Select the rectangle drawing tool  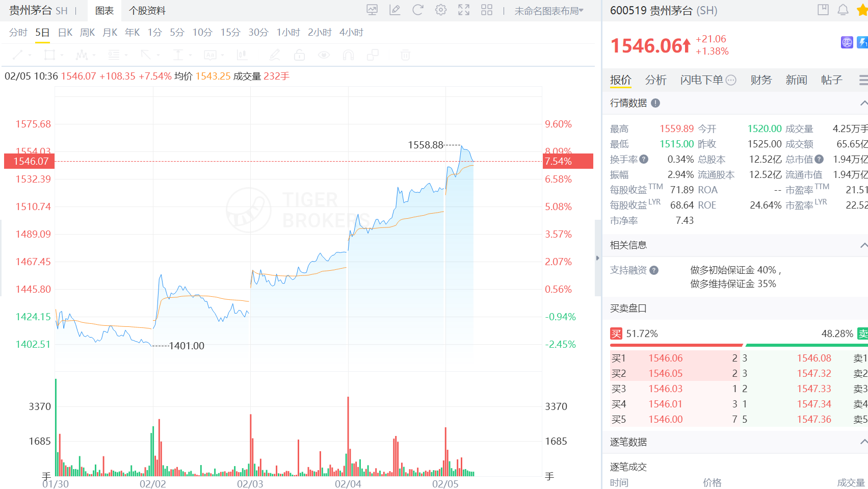(49, 55)
